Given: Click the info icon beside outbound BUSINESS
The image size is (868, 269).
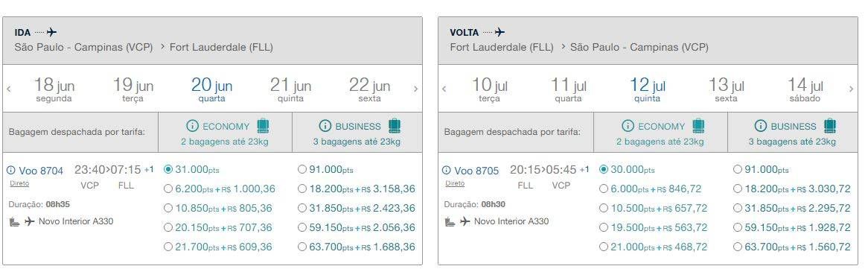Looking at the screenshot, I should [x=325, y=126].
